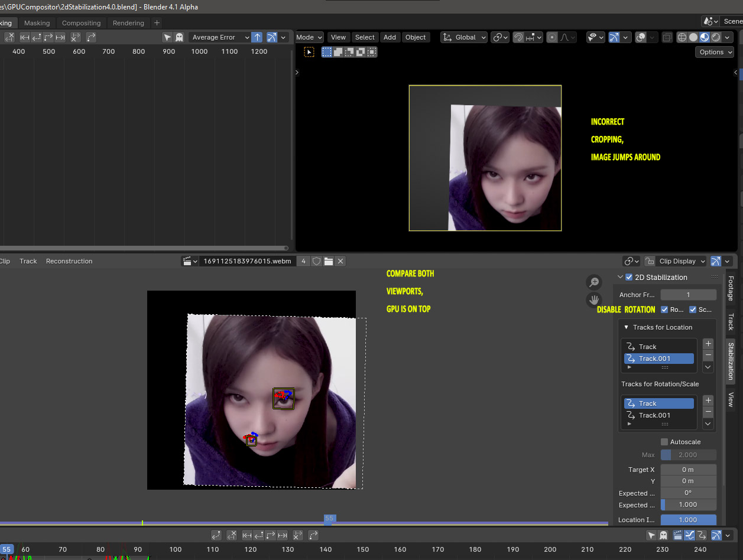Open the Average Error dropdown
This screenshot has width=743, height=560.
click(219, 37)
